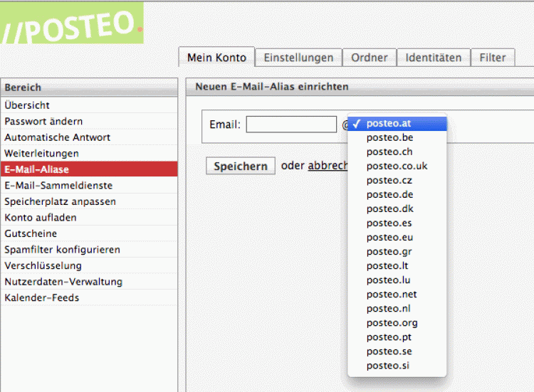Viewport: 534px width, 392px height.
Task: Pick posteo.ch from the domain list
Action: (x=397, y=152)
